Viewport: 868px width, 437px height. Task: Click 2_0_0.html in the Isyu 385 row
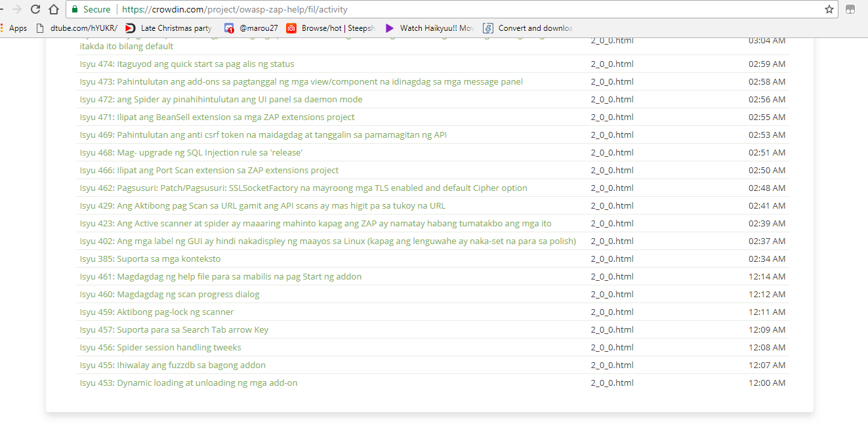click(x=612, y=259)
